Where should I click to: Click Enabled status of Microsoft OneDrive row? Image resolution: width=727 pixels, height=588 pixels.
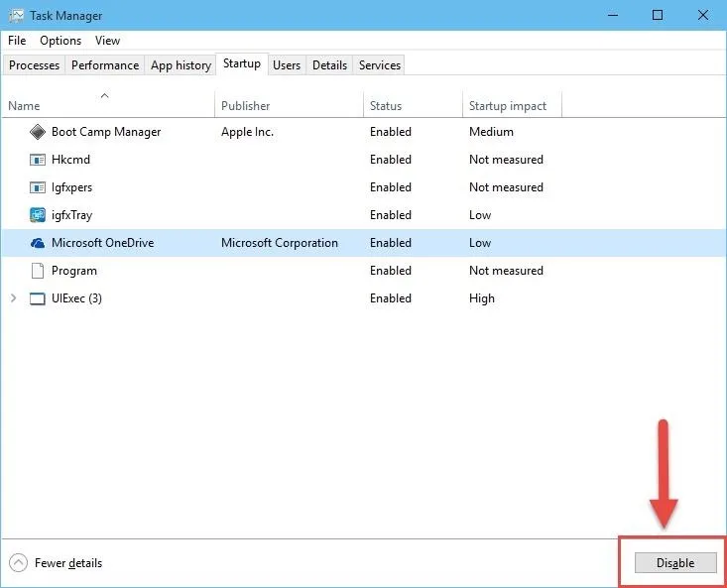point(391,243)
